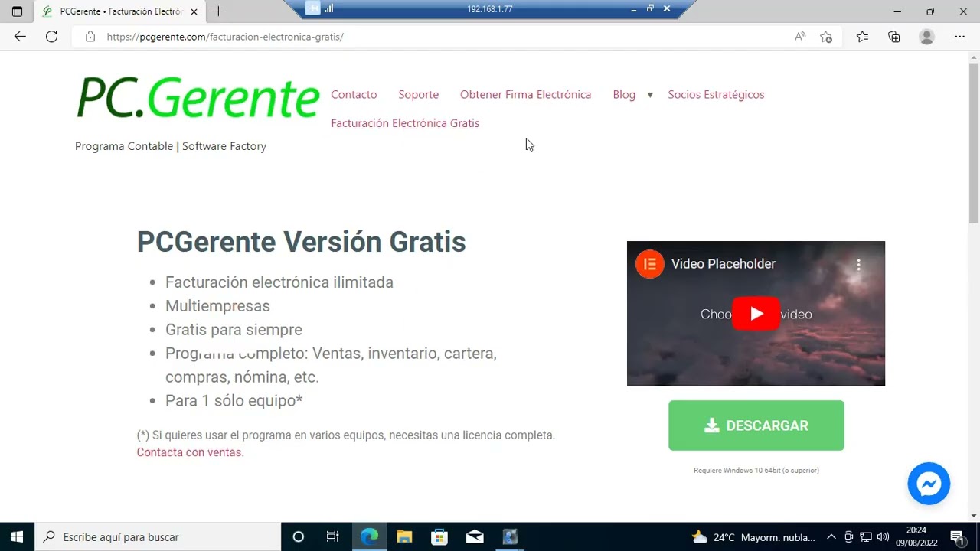Screen dimensions: 980x551
Task: Open the Soporte menu link
Action: (x=418, y=94)
